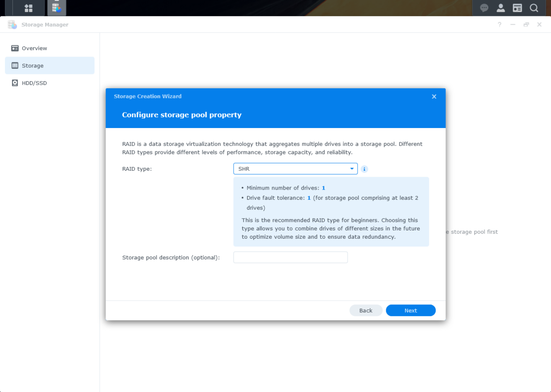This screenshot has height=392, width=551.
Task: Open the user account menu icon
Action: 500,8
